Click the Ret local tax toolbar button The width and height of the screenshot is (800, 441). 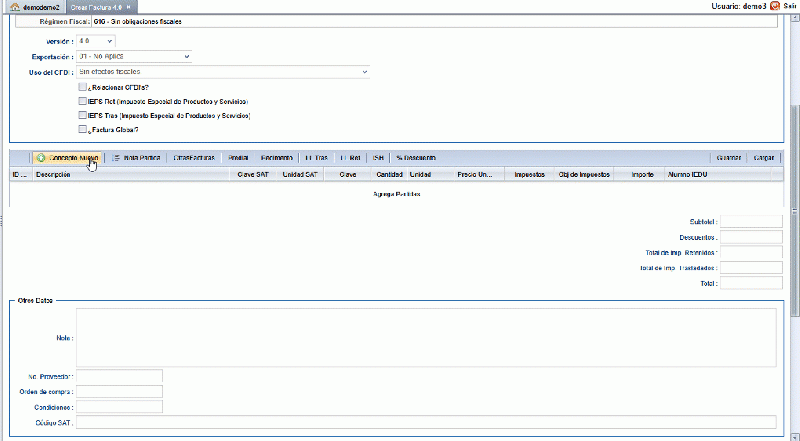pyautogui.click(x=351, y=158)
